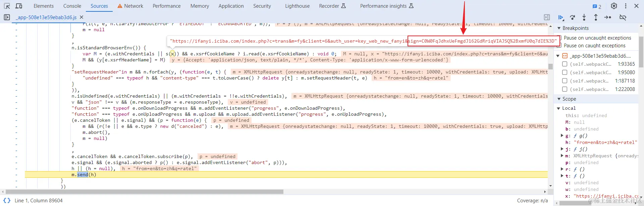Expand the t: ƒ () variable
The height and width of the screenshot is (206, 644).
562,176
